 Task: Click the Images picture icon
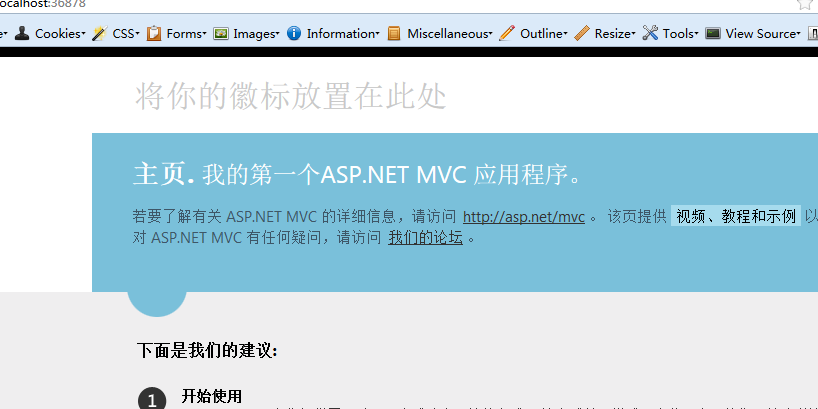click(221, 33)
